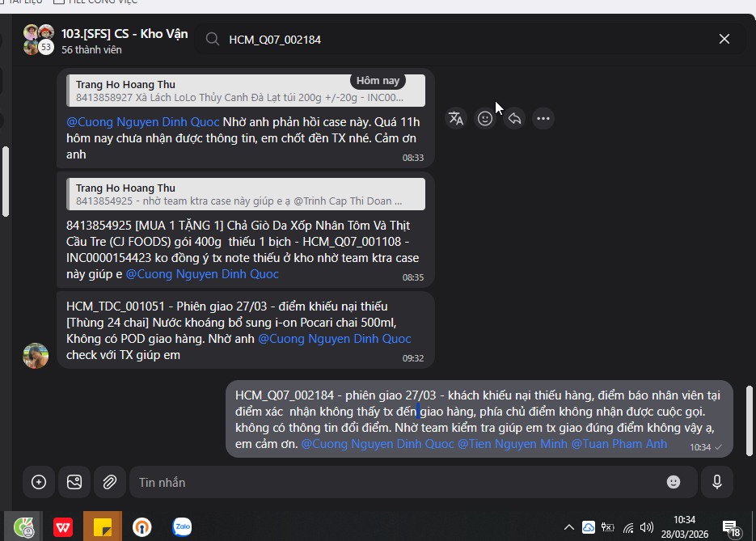Image resolution: width=756 pixels, height=541 pixels.
Task: Click the search field containing HCM_Q07_002184
Action: tap(470, 40)
